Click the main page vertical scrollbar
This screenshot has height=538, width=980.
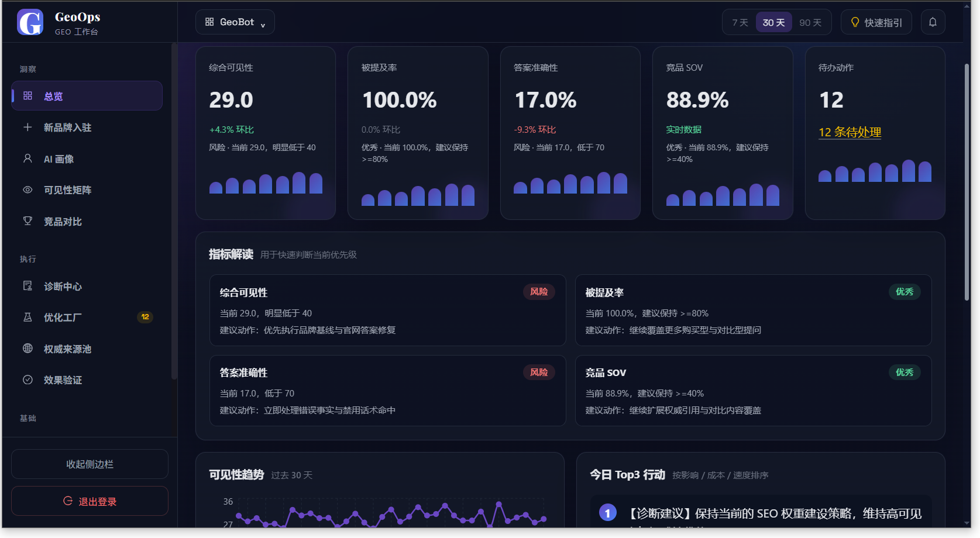(x=967, y=181)
